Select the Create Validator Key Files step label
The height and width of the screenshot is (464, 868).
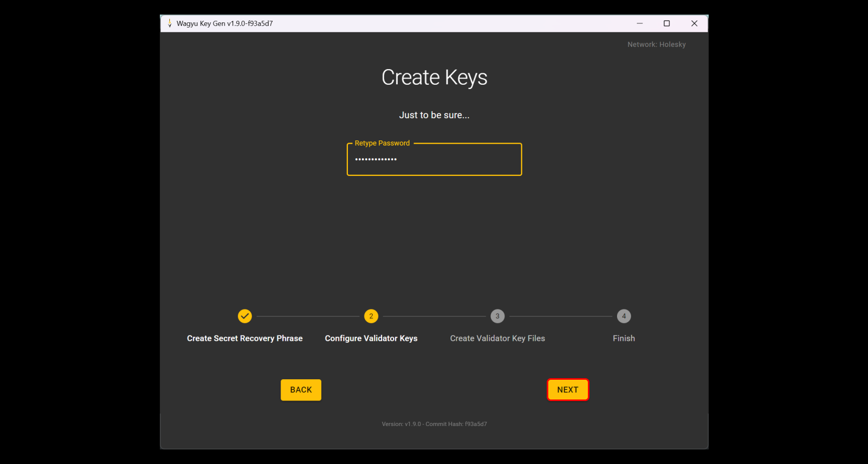[x=497, y=338]
